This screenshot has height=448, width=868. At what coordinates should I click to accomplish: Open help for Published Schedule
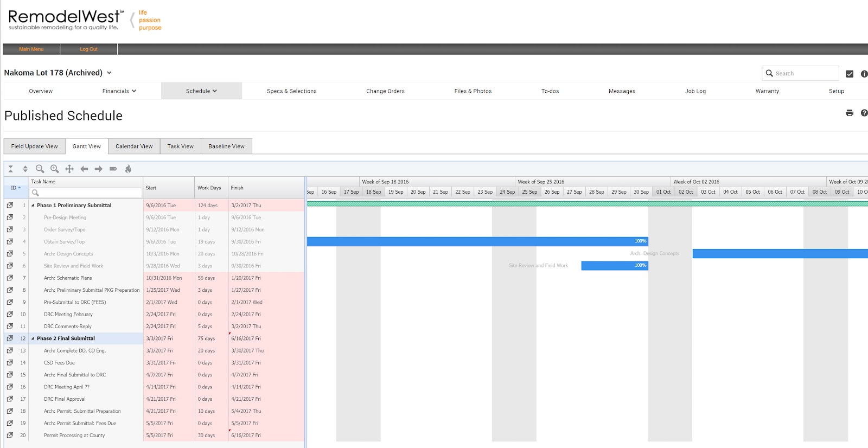864,113
